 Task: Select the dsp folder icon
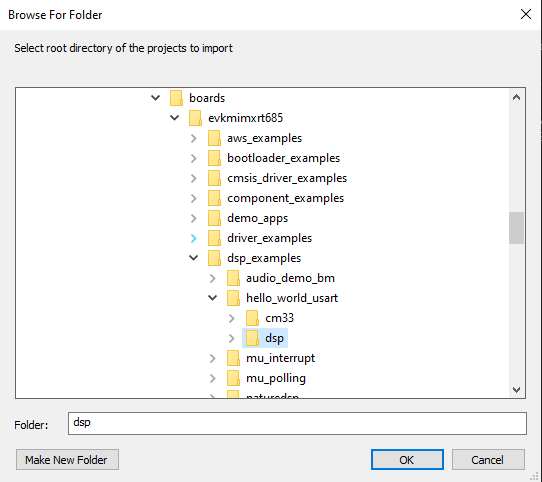click(252, 338)
